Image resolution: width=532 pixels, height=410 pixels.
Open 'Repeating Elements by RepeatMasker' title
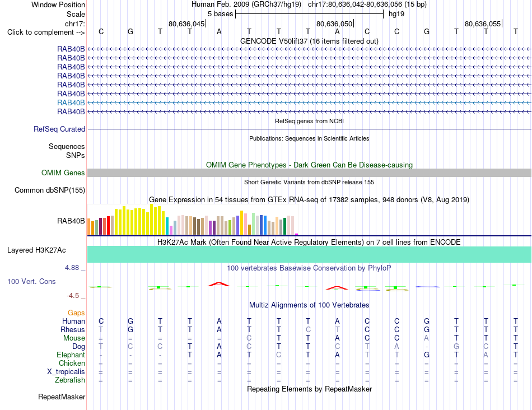tap(309, 389)
